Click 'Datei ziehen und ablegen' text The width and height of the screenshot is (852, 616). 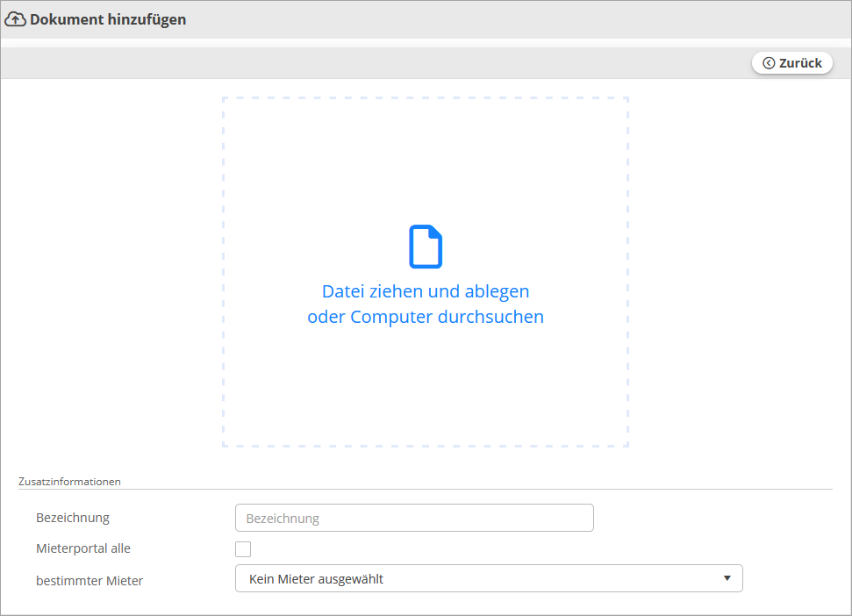[x=426, y=291]
